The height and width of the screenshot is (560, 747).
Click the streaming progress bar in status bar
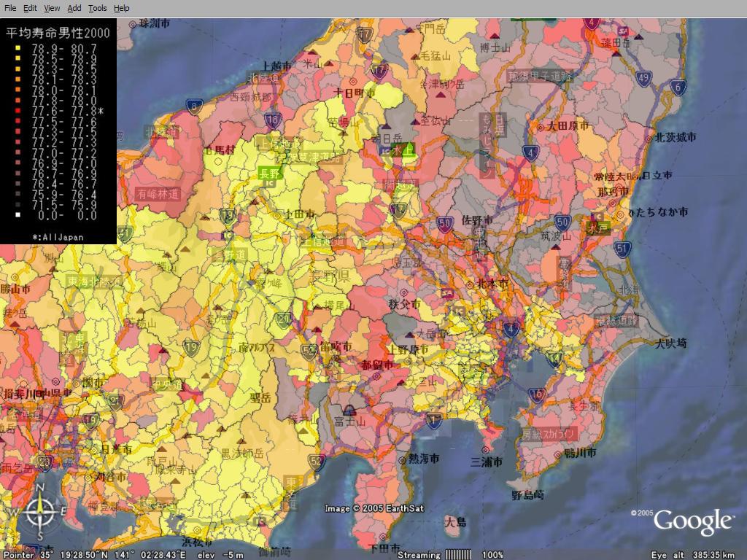[x=459, y=555]
